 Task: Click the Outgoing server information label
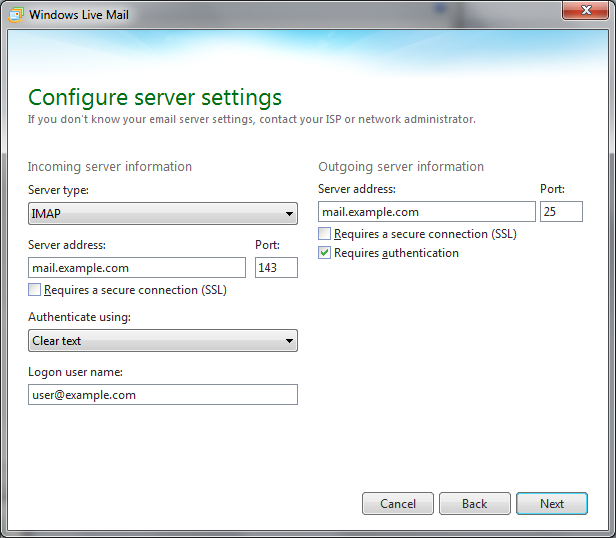400,167
